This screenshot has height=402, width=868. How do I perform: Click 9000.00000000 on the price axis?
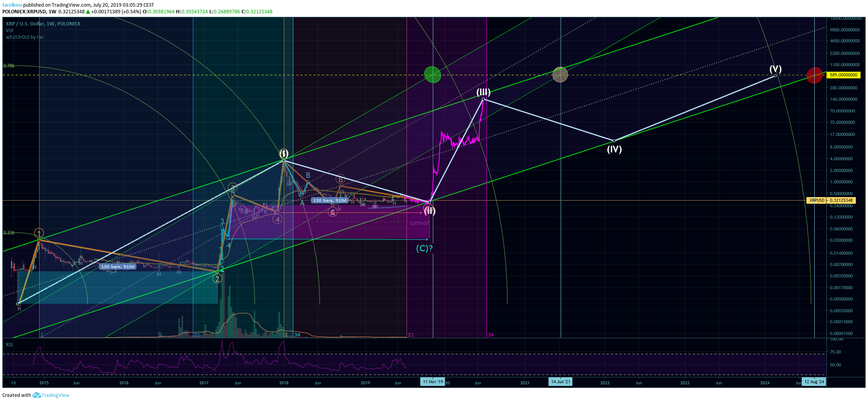click(x=845, y=30)
